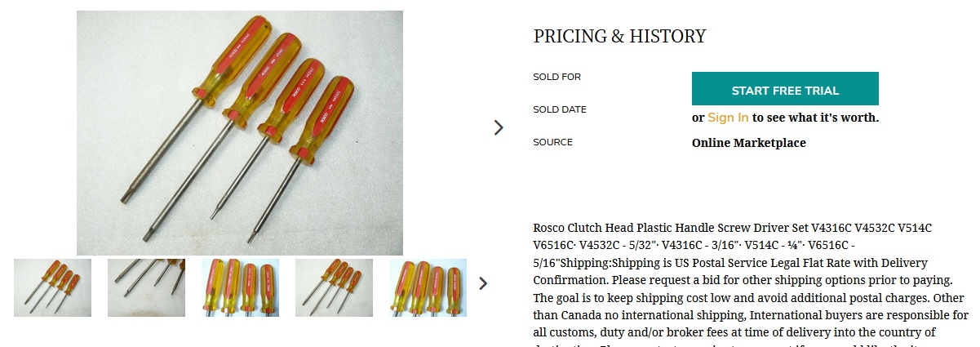Select the fourth thumbnail in the strip
Viewport: 980px width, 347px height.
334,287
